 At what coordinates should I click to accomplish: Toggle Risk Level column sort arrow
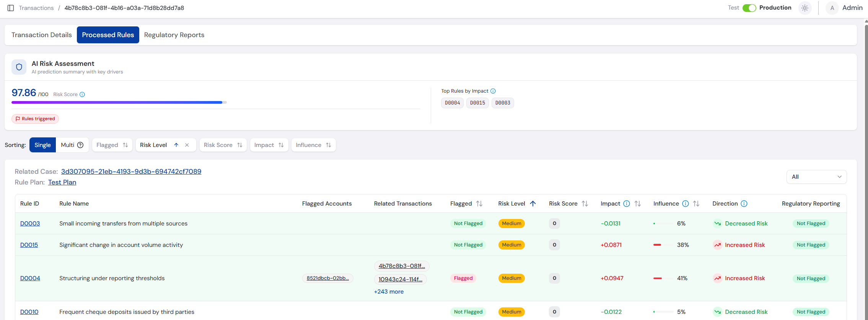[533, 204]
